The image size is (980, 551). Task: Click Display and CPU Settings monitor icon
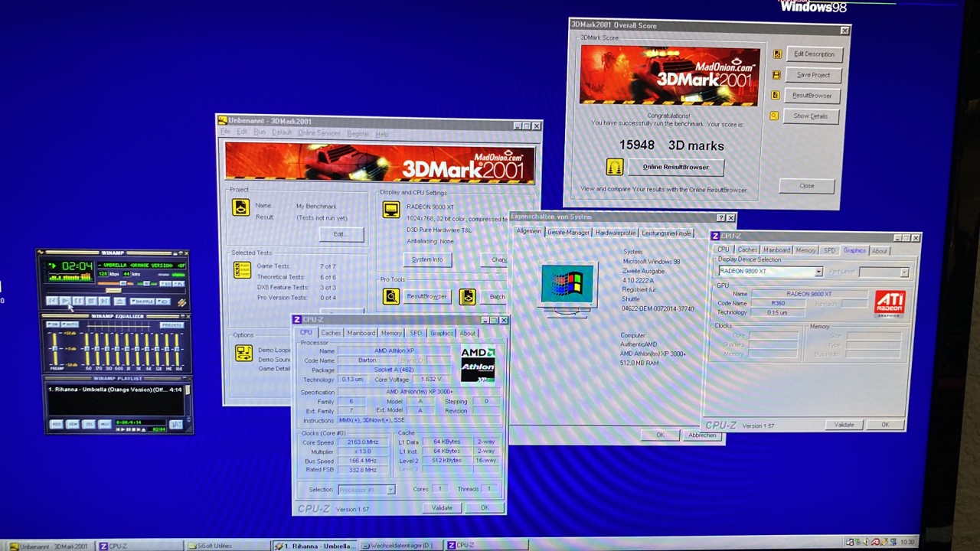coord(391,210)
